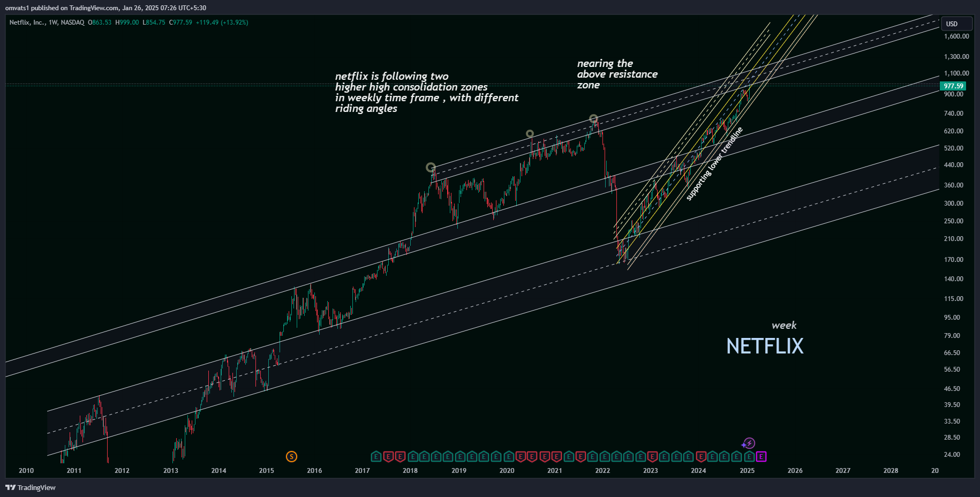This screenshot has height=497, width=980.
Task: Click the 2014 year label on time axis
Action: point(218,471)
